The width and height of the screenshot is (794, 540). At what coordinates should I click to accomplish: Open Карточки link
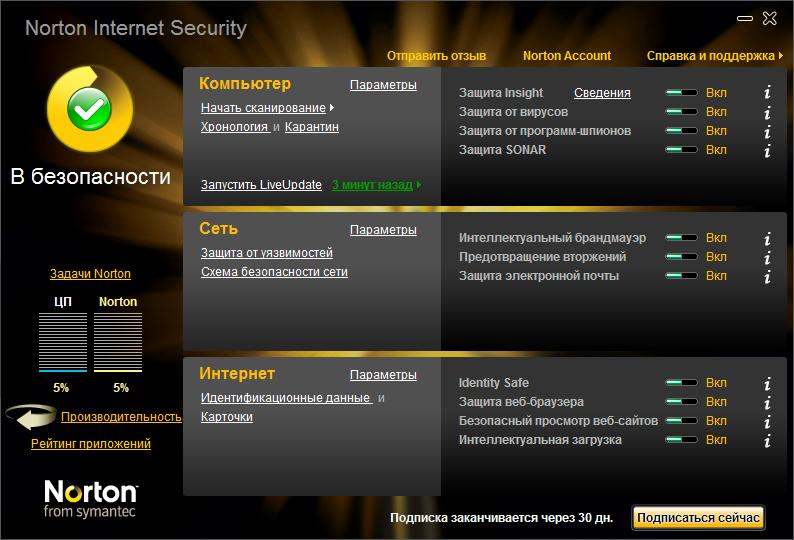point(227,417)
